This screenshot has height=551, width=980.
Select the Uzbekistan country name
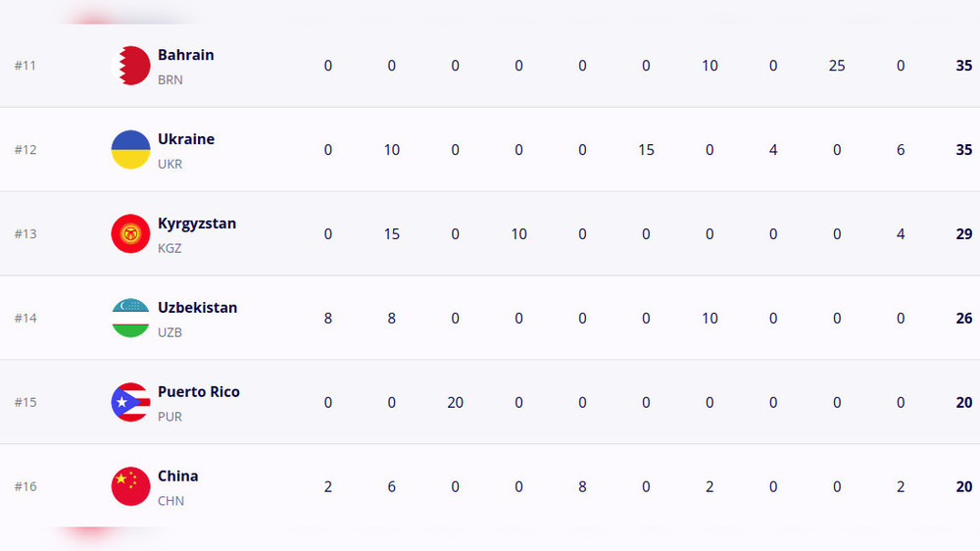coord(197,308)
